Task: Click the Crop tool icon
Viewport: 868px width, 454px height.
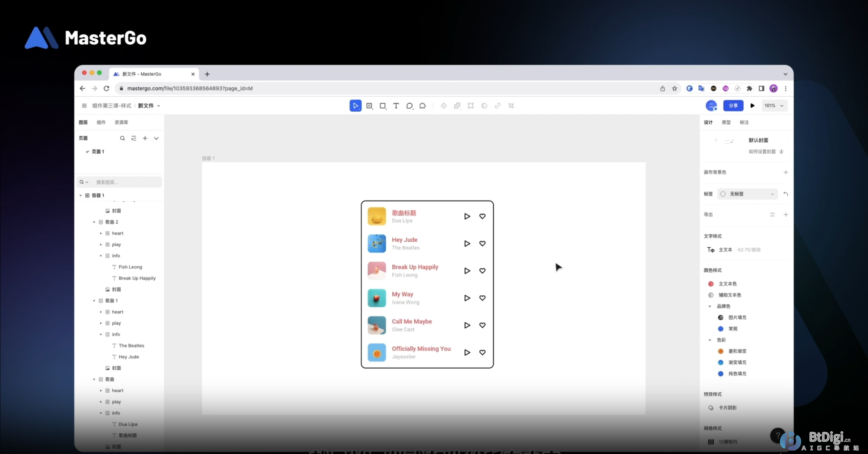Action: [511, 106]
